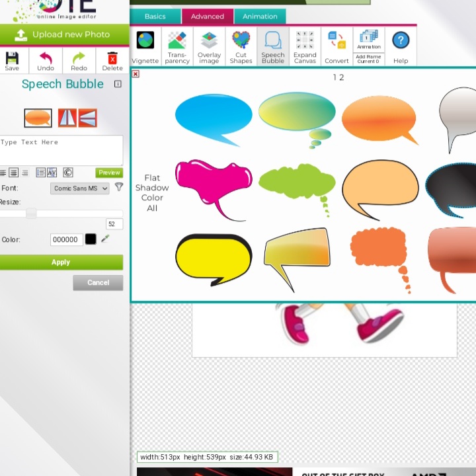Click the red trash Delete icon
The image size is (476, 476).
point(112,61)
